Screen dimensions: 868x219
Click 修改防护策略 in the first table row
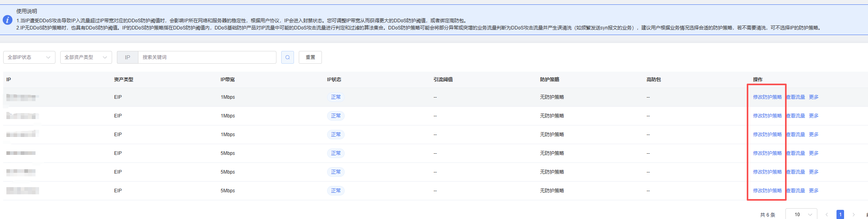[x=767, y=97]
